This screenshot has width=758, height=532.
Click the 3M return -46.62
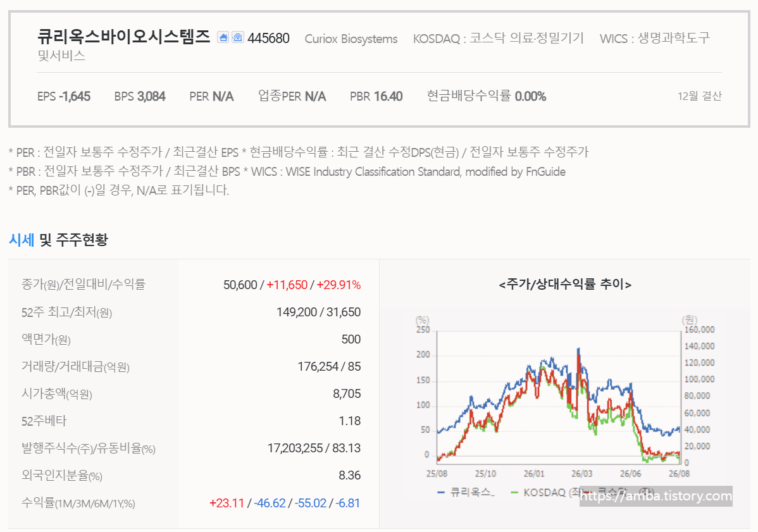click(x=270, y=503)
